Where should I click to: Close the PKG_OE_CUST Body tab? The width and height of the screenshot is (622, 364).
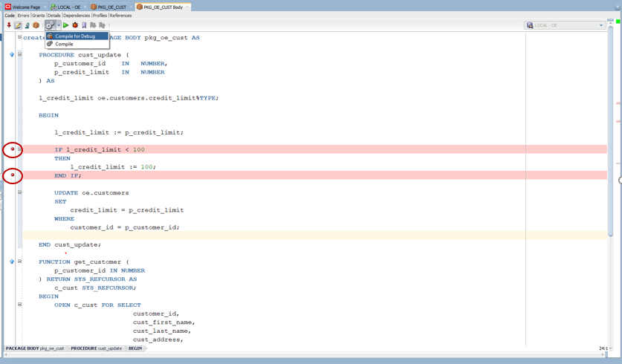187,7
